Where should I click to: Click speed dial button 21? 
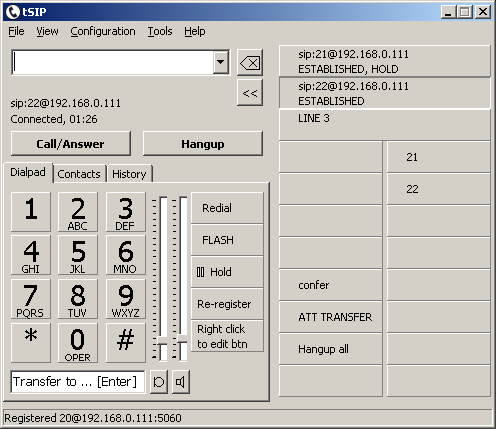pos(438,157)
